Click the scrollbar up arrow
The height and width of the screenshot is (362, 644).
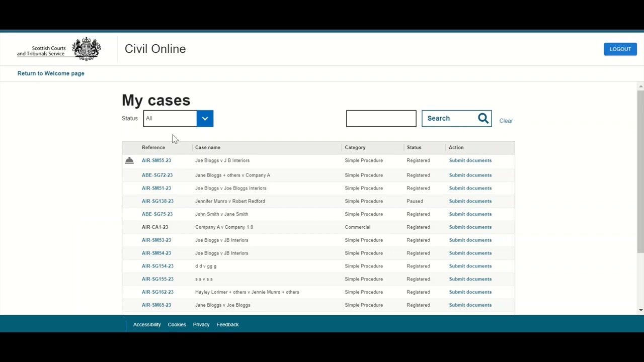tap(640, 86)
